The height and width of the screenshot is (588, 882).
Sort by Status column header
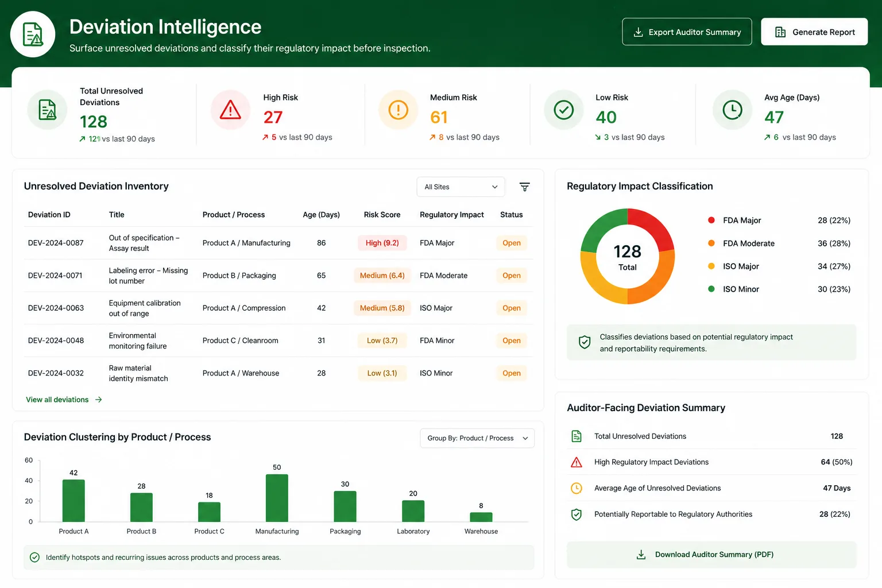point(512,215)
